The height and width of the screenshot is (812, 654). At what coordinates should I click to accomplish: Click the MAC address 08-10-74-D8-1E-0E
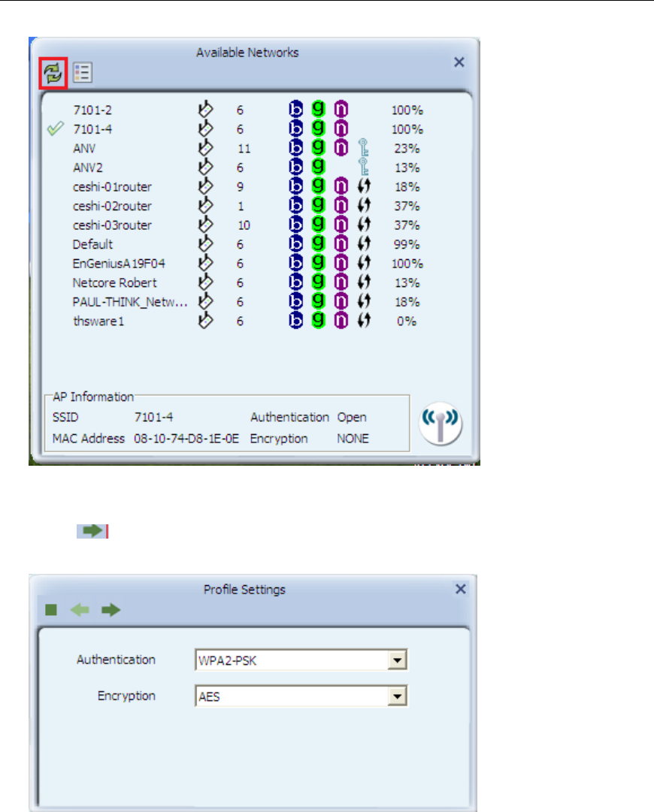pos(186,439)
